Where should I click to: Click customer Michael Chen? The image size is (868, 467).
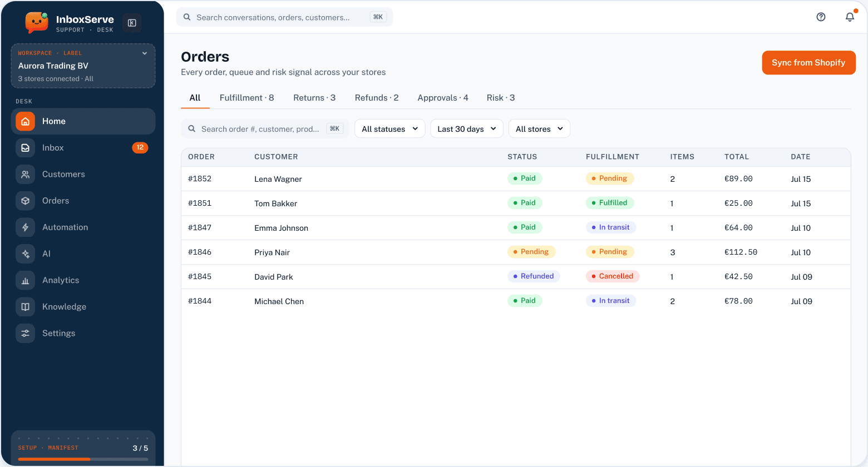coord(279,301)
